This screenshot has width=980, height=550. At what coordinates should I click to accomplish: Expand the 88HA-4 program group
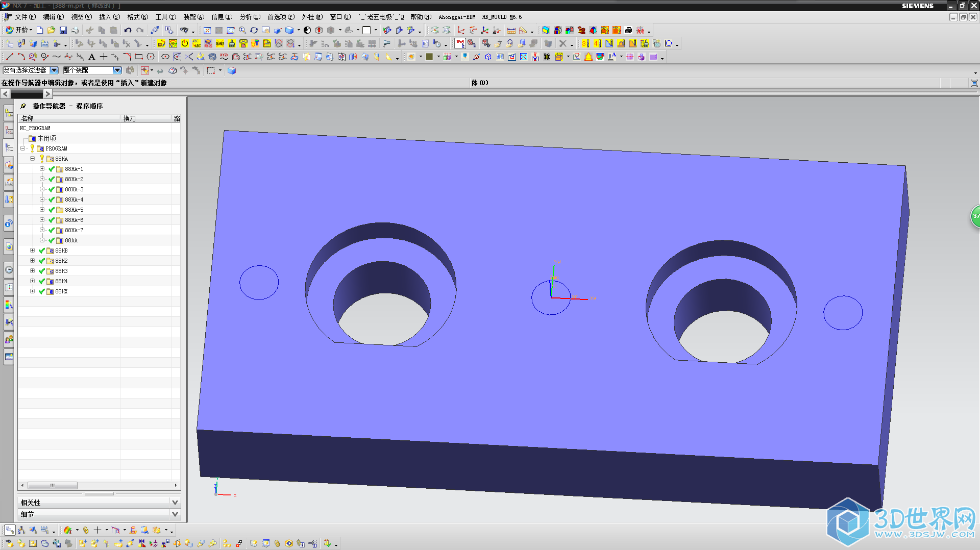[42, 199]
